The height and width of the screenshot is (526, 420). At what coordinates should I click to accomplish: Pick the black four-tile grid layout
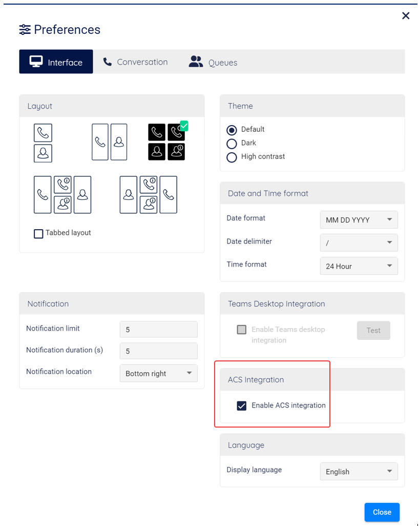pos(166,142)
